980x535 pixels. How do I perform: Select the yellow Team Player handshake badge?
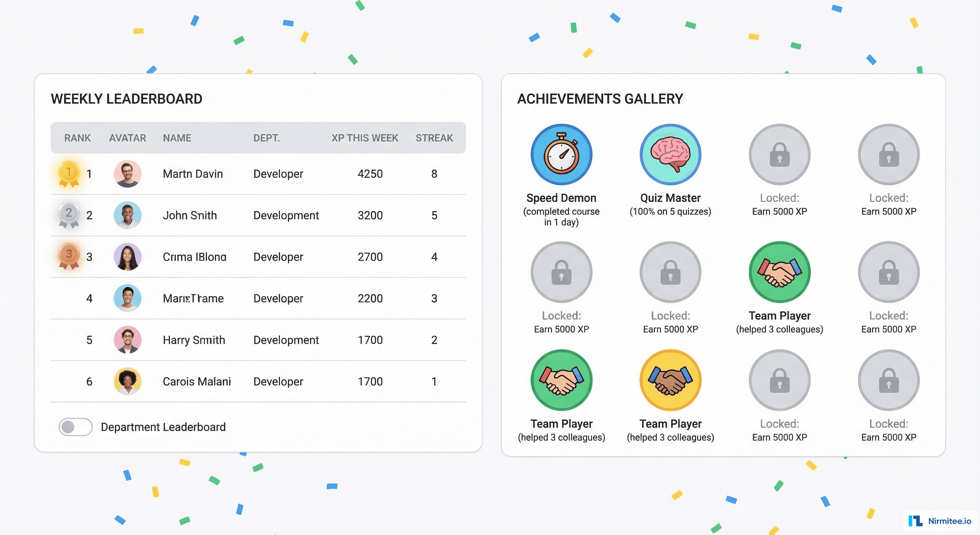(x=670, y=379)
